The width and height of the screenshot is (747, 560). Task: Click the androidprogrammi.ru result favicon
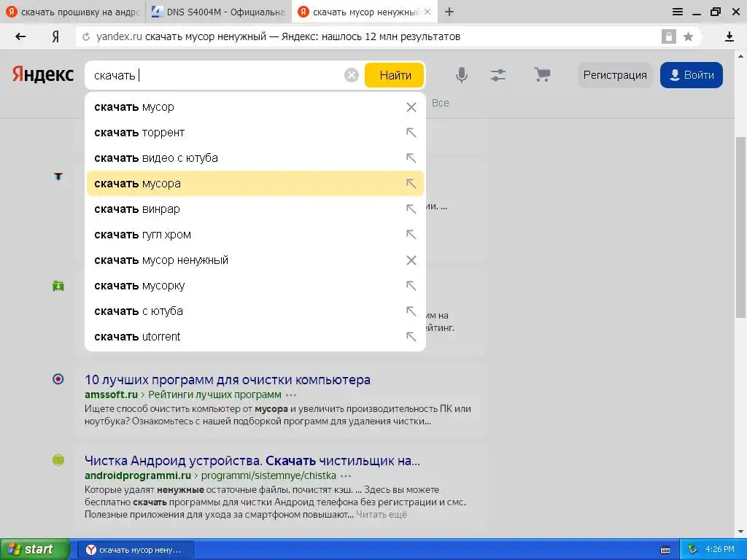[58, 460]
